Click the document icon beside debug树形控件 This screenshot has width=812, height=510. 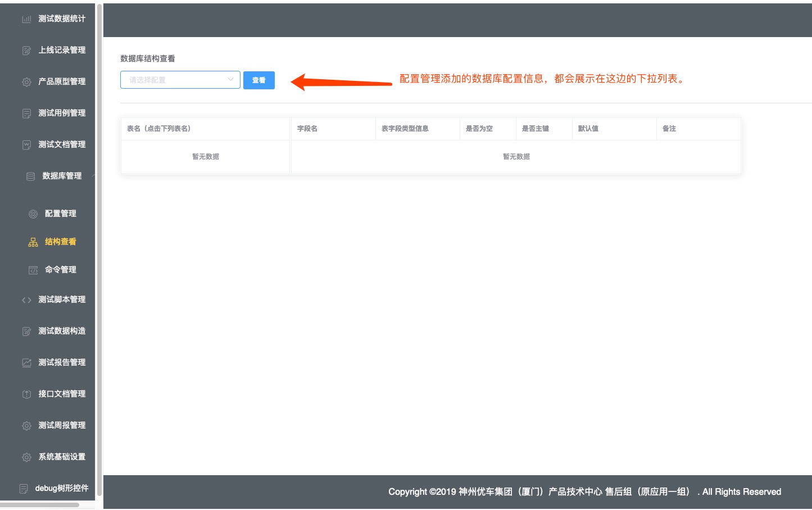(x=24, y=489)
